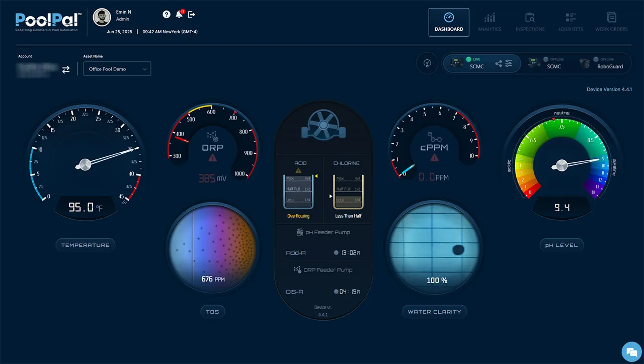Screen dimensions: 644x364
Task: Open the Emin N user profile avatar
Action: pos(102,17)
